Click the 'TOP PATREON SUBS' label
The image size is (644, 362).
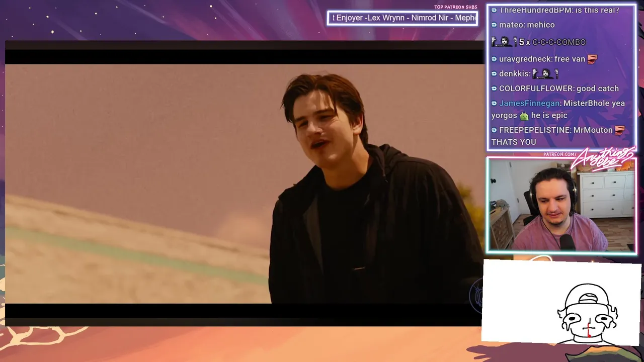456,7
